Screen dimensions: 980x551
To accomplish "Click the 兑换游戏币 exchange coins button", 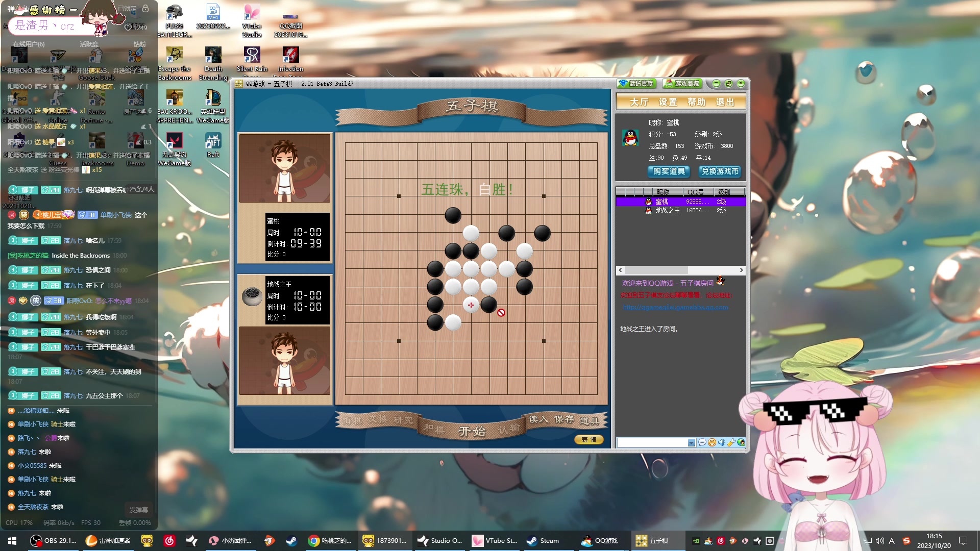I will [720, 171].
